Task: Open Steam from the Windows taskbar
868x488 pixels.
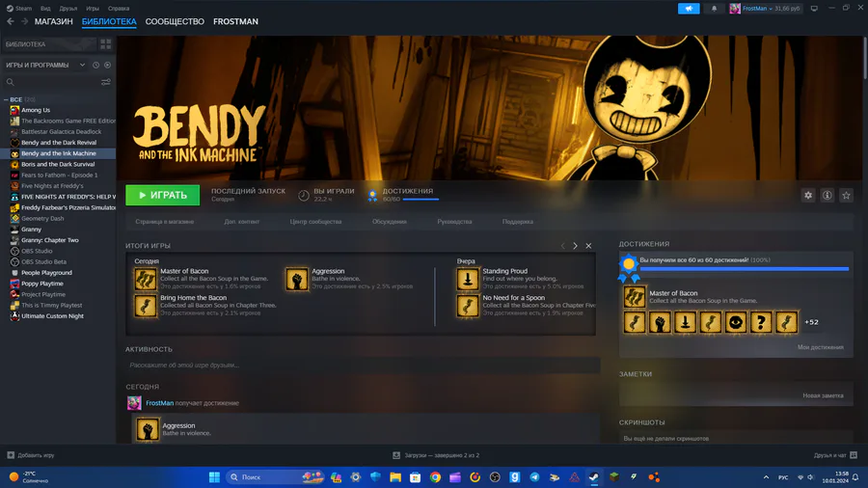Action: click(x=594, y=477)
